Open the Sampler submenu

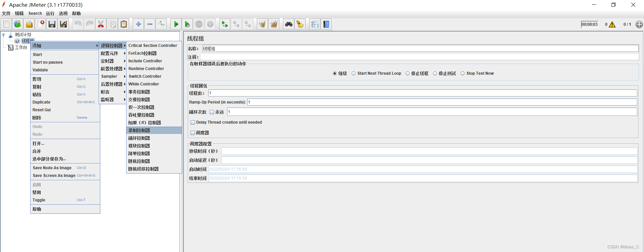click(x=113, y=76)
